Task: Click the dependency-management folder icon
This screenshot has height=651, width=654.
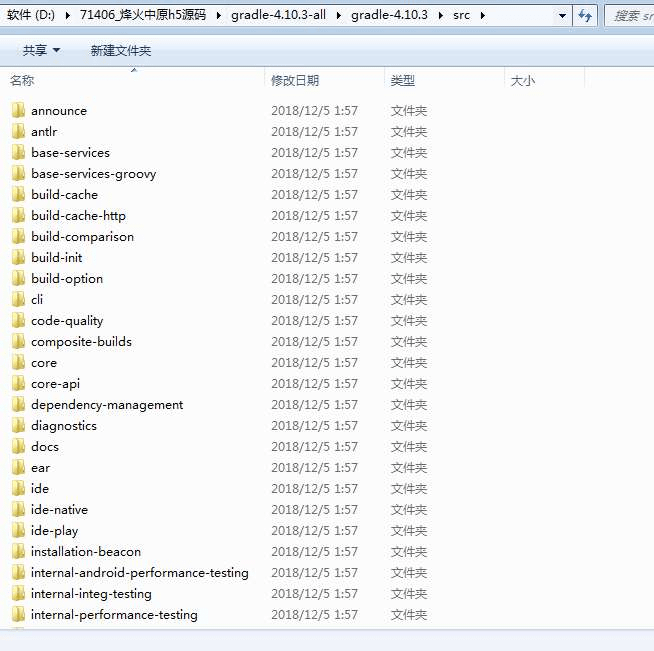Action: point(18,405)
